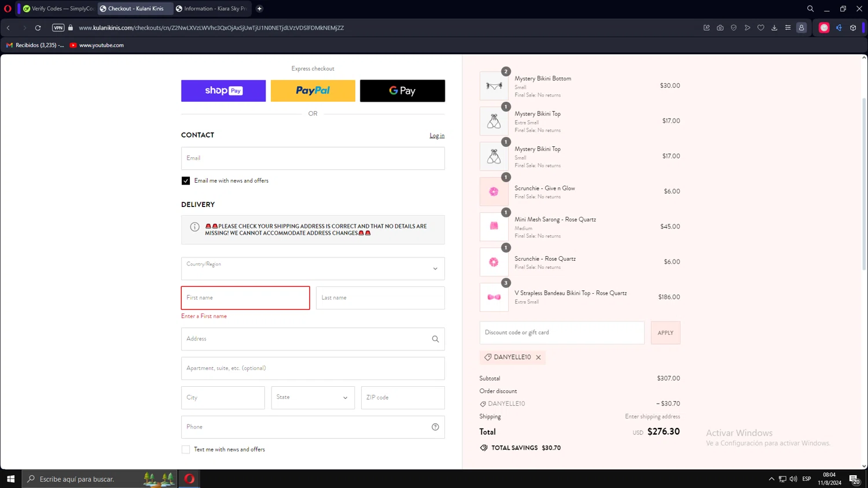Image resolution: width=868 pixels, height=488 pixels.
Task: Open Opera account profile icon
Action: coord(801,28)
